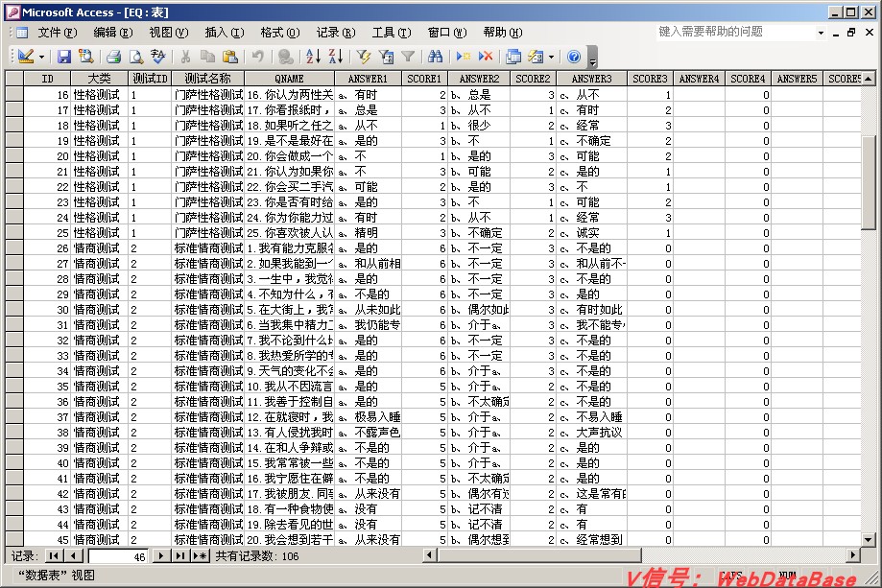Expand the help question box dropdown arrow

click(821, 33)
